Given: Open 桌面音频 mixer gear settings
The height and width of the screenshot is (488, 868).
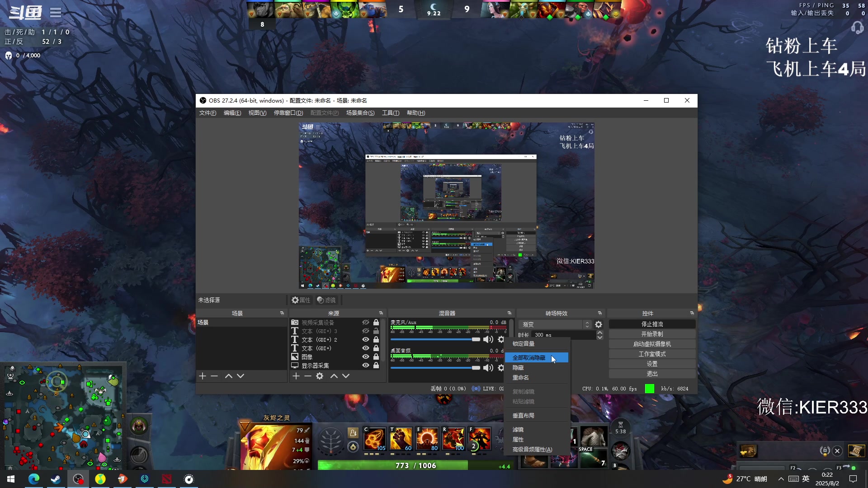Looking at the screenshot, I should pos(501,368).
